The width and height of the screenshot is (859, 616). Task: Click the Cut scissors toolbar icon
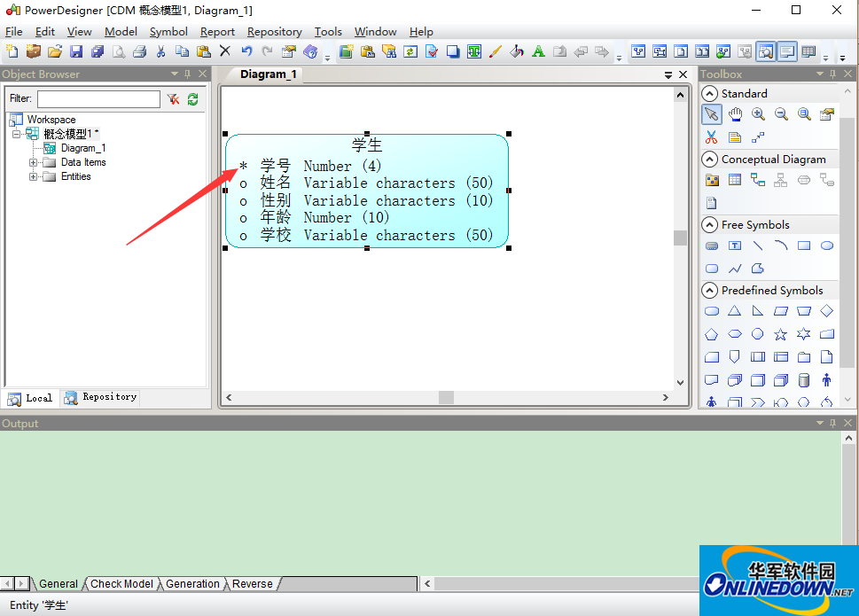click(160, 51)
